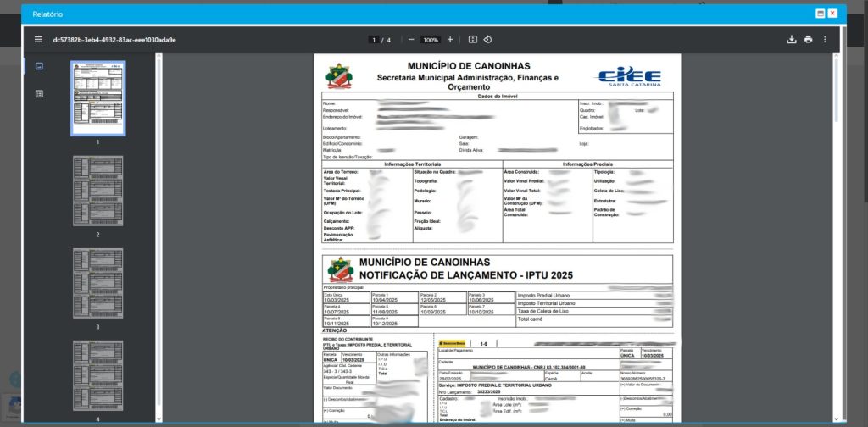Click the RECIBO DO CONTRIBUINTE label
Screen dimensions: 868x427
coord(348,339)
